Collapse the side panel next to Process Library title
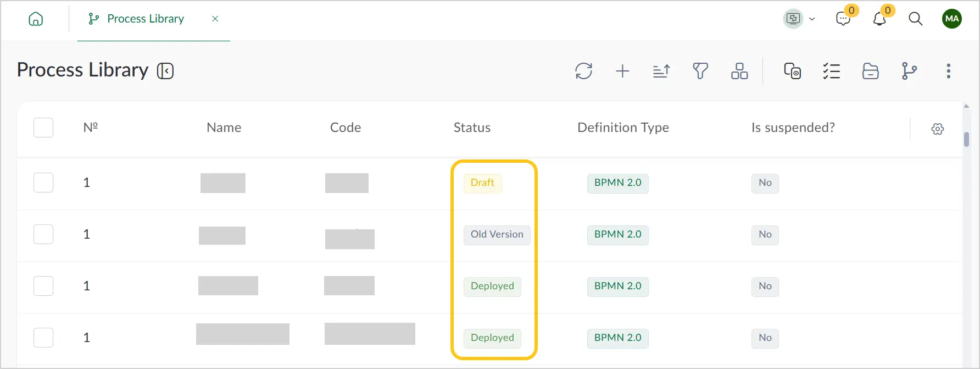The width and height of the screenshot is (980, 369). (x=165, y=71)
